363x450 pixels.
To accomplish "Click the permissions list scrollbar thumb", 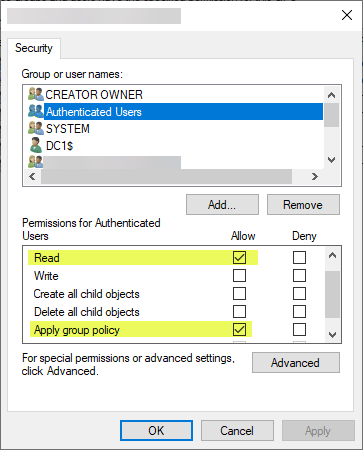I will [332, 294].
